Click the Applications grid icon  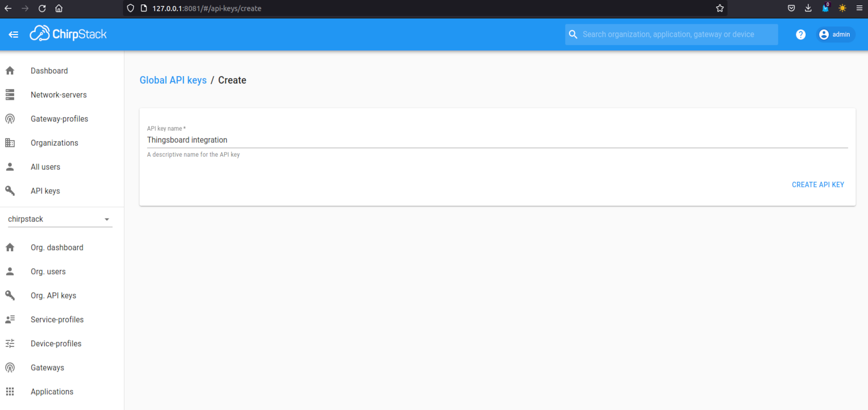click(10, 392)
